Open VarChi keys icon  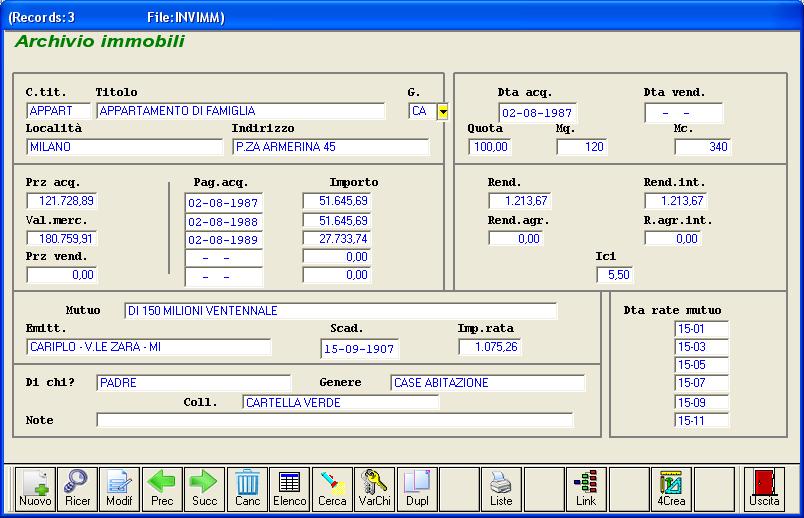374,489
